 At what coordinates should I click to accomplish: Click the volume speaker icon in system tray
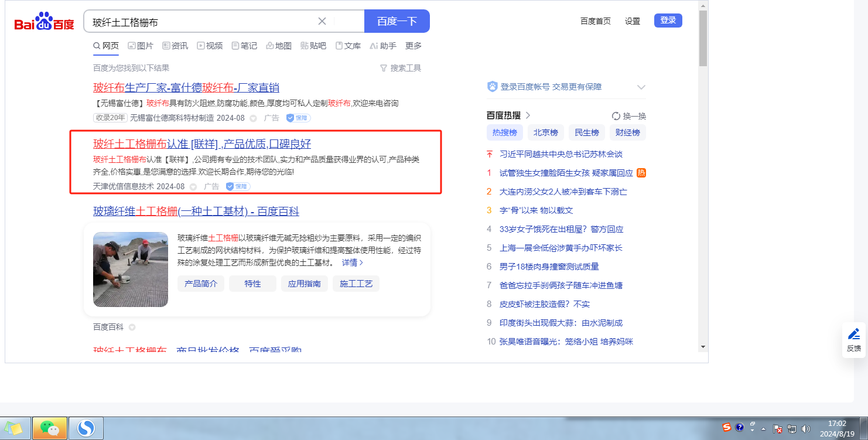pyautogui.click(x=806, y=428)
